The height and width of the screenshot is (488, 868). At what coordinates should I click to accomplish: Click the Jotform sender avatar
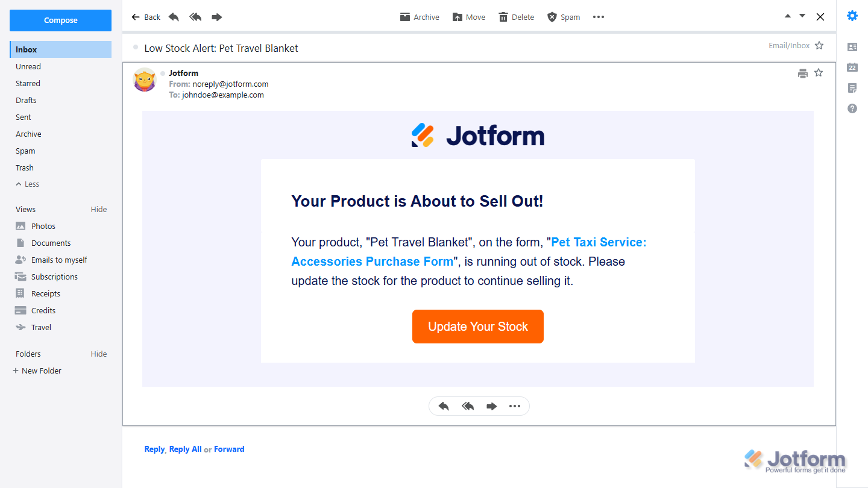[145, 80]
